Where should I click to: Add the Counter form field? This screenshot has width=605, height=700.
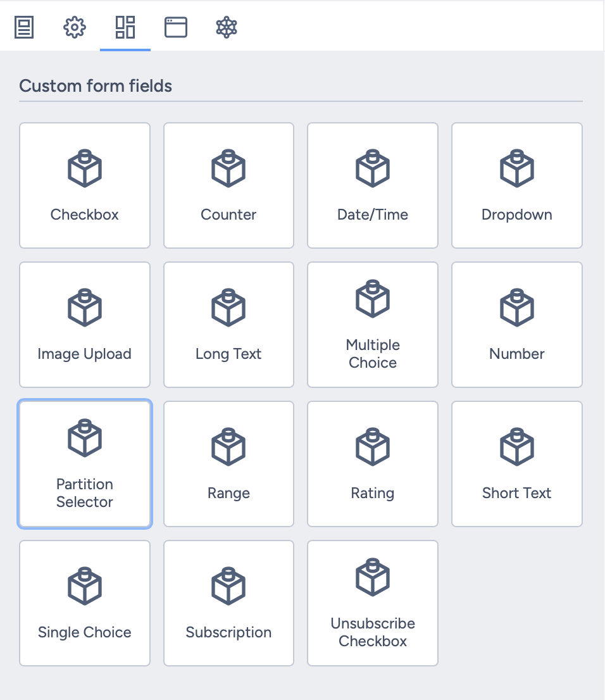[228, 185]
